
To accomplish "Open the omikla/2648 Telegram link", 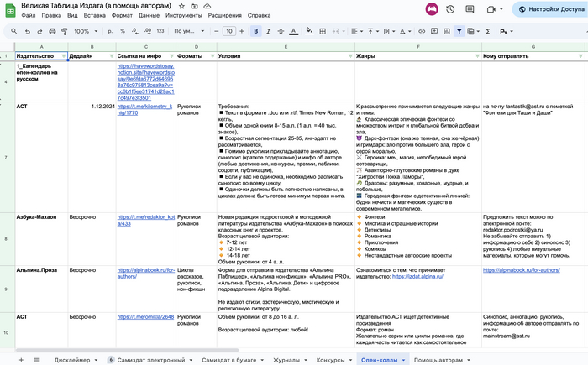I will (x=145, y=317).
